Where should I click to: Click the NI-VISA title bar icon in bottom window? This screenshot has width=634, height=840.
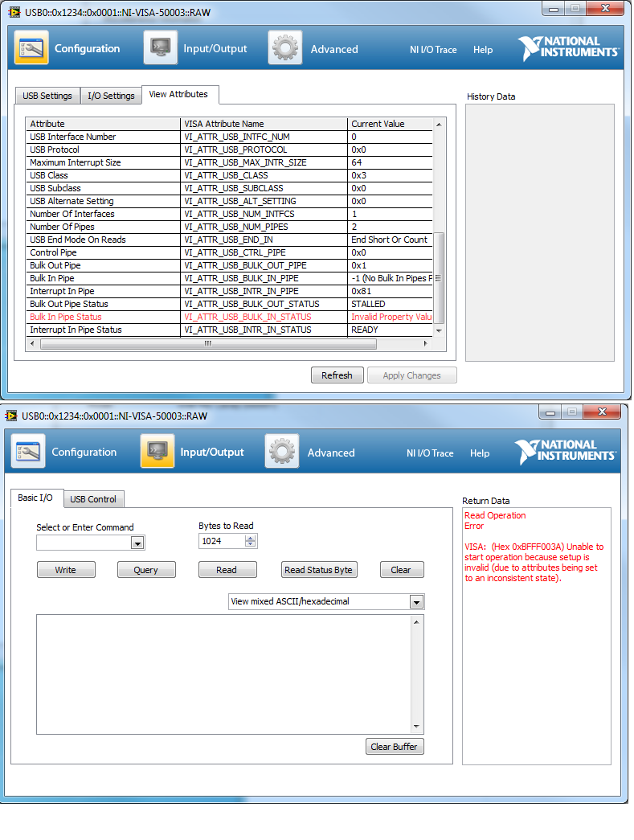(x=11, y=416)
